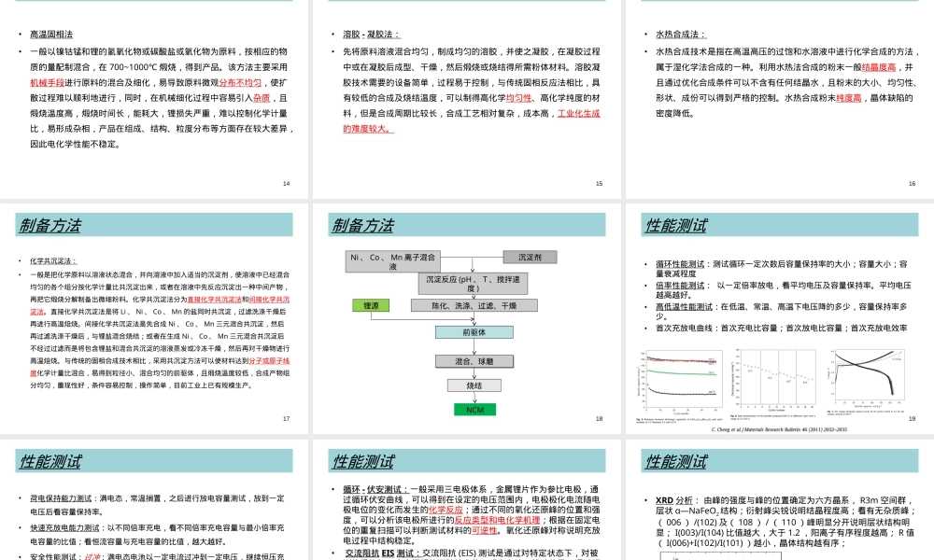Click the '沉淀反应(pH、T、搅拌速度)' flowchart box

473,284
